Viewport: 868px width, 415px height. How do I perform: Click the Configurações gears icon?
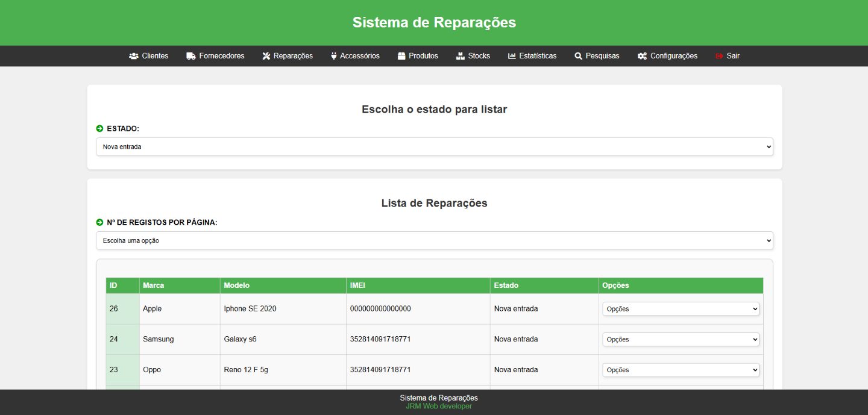point(642,56)
